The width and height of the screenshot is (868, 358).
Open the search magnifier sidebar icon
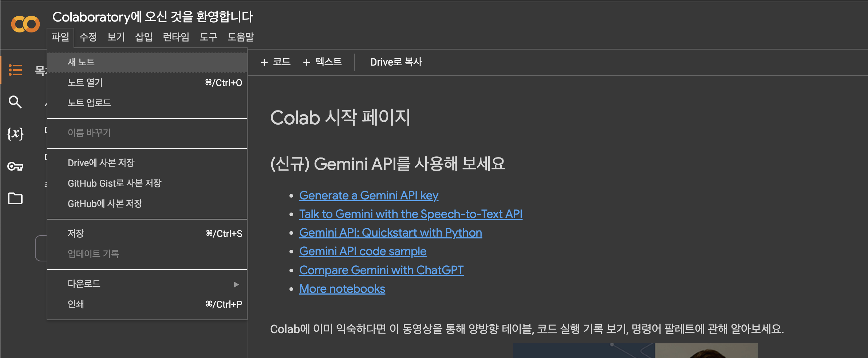tap(15, 102)
